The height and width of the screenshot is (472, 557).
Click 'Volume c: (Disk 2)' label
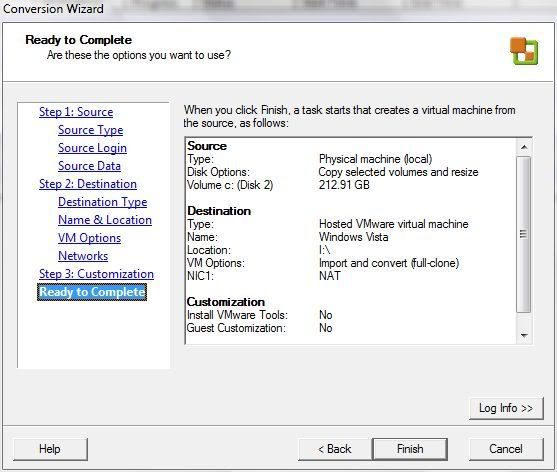[230, 185]
